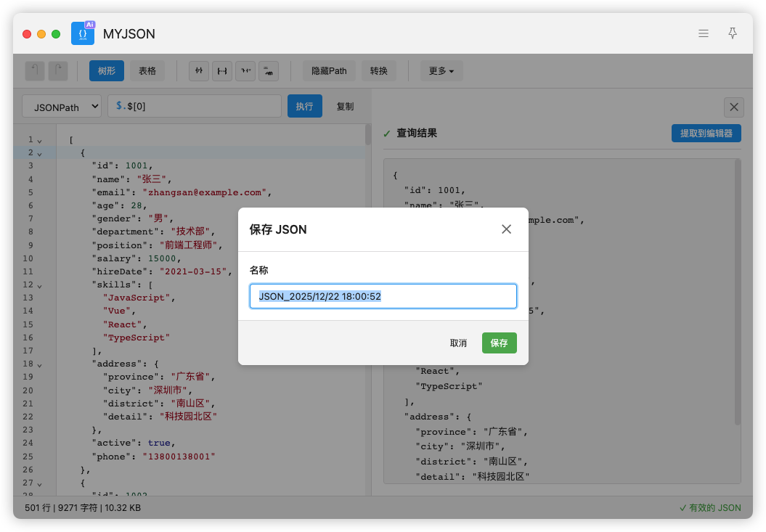
Task: Click the curly braces format icon
Action: point(222,71)
